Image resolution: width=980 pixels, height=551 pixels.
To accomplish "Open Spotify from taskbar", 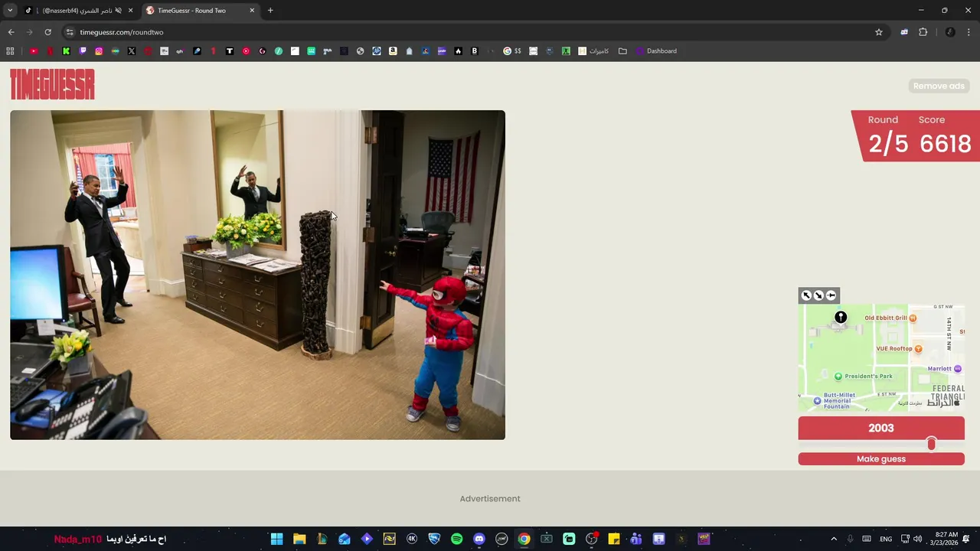I will [x=457, y=539].
